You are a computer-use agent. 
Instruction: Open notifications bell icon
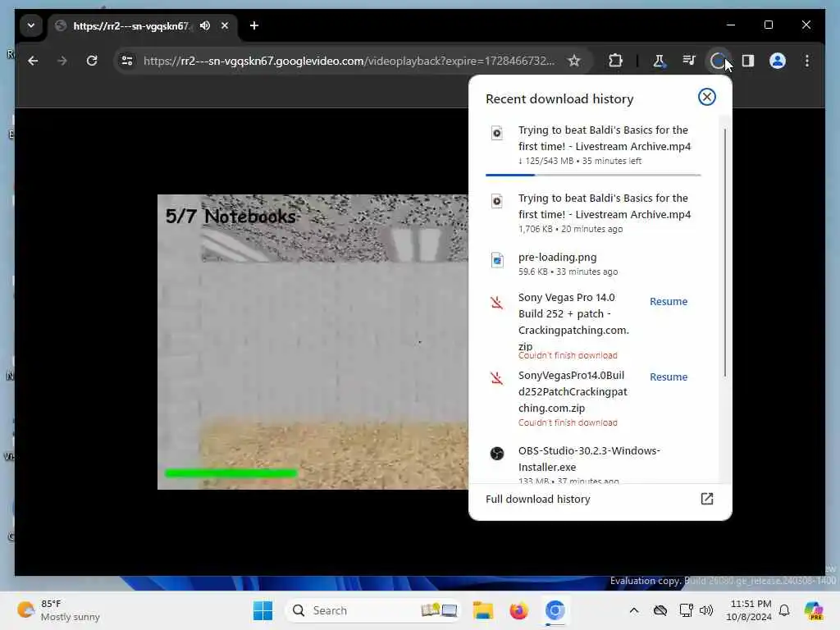tap(784, 610)
